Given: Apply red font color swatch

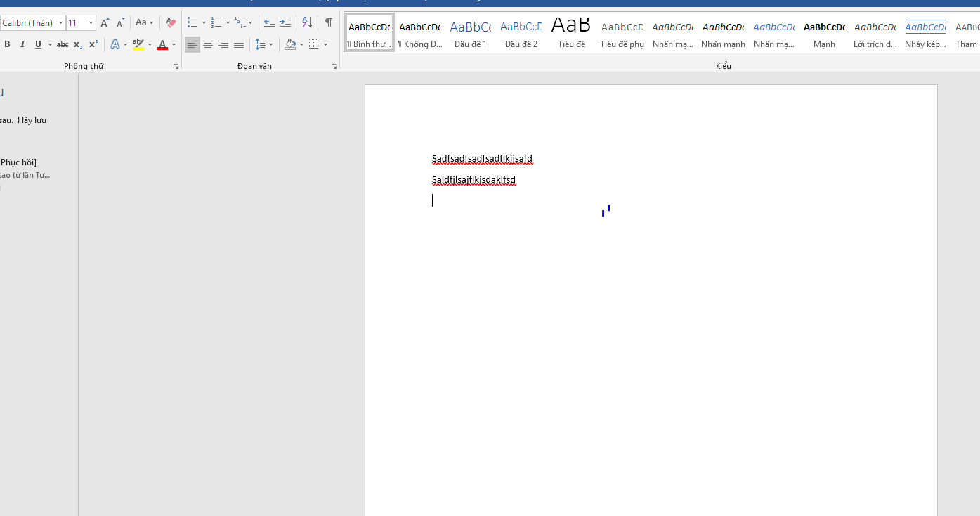Looking at the screenshot, I should click(162, 45).
